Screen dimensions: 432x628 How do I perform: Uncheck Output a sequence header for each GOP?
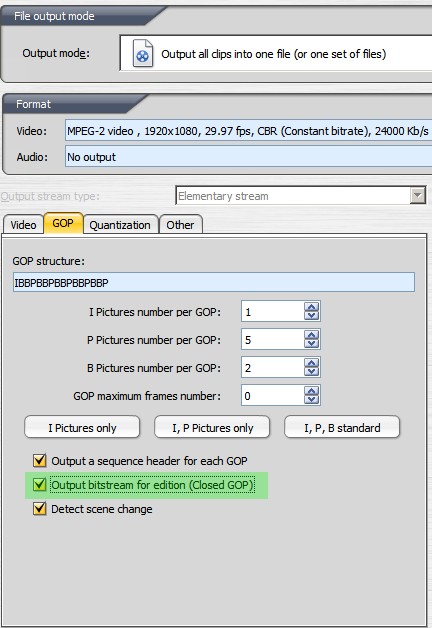pyautogui.click(x=39, y=461)
